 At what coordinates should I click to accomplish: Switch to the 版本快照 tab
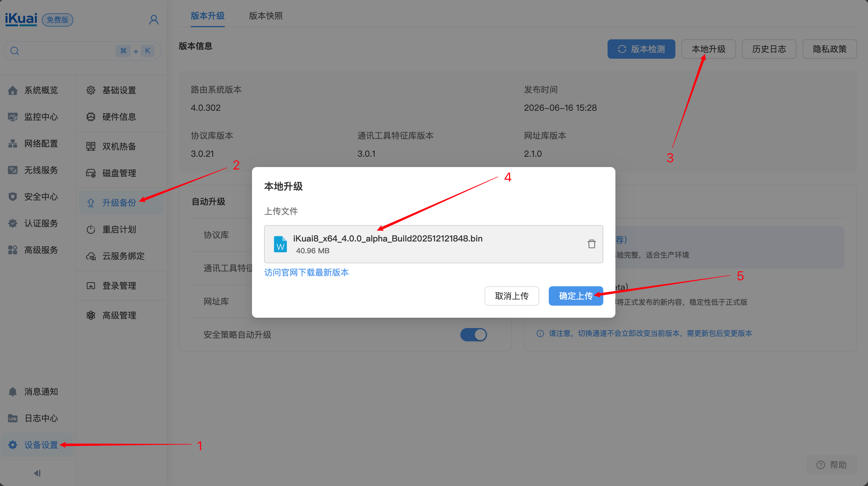pyautogui.click(x=266, y=16)
